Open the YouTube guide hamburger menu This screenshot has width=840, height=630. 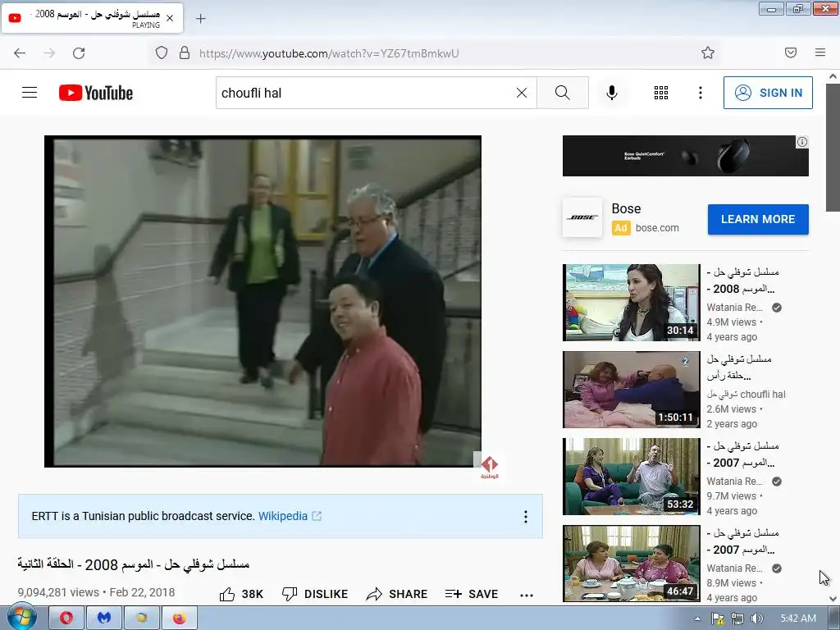tap(30, 93)
